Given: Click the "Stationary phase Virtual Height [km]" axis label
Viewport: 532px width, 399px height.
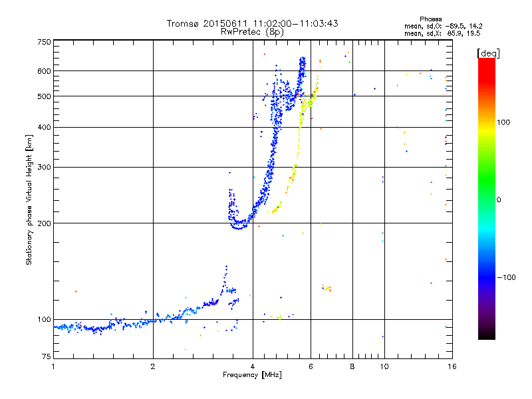Looking at the screenshot, I should 29,199.
